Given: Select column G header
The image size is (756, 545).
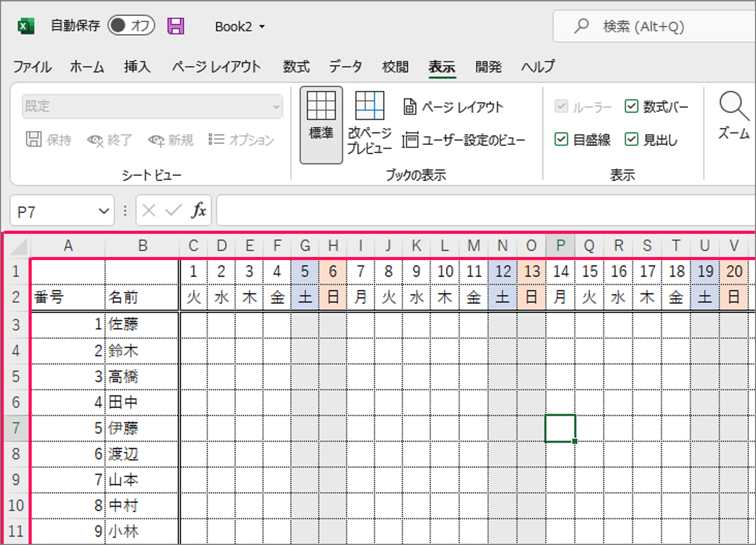Looking at the screenshot, I should pos(305,246).
